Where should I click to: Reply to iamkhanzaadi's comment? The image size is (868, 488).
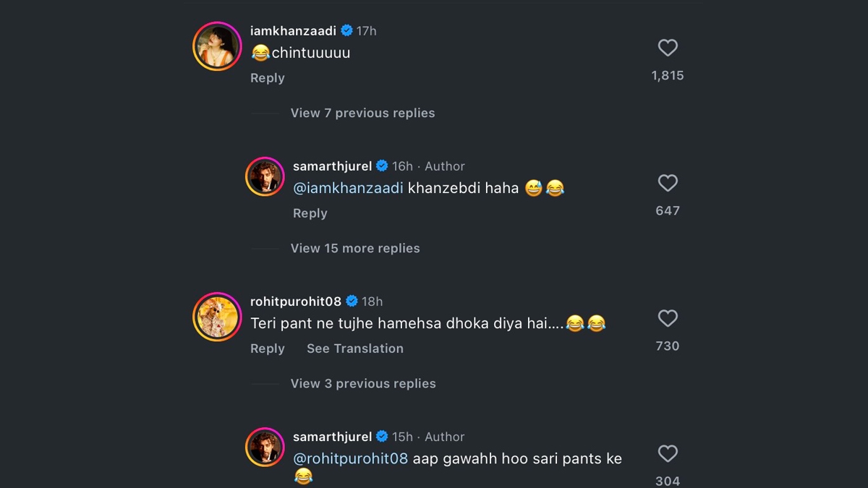[x=267, y=78]
